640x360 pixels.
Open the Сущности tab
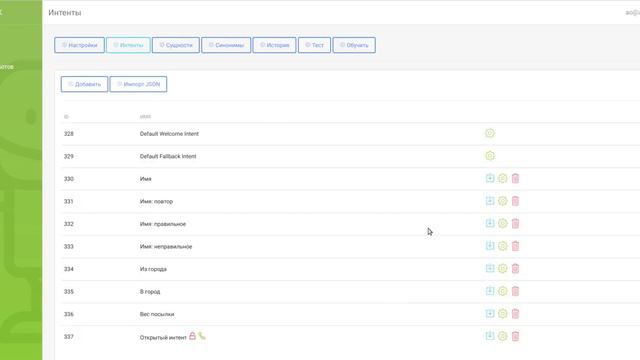pyautogui.click(x=176, y=45)
